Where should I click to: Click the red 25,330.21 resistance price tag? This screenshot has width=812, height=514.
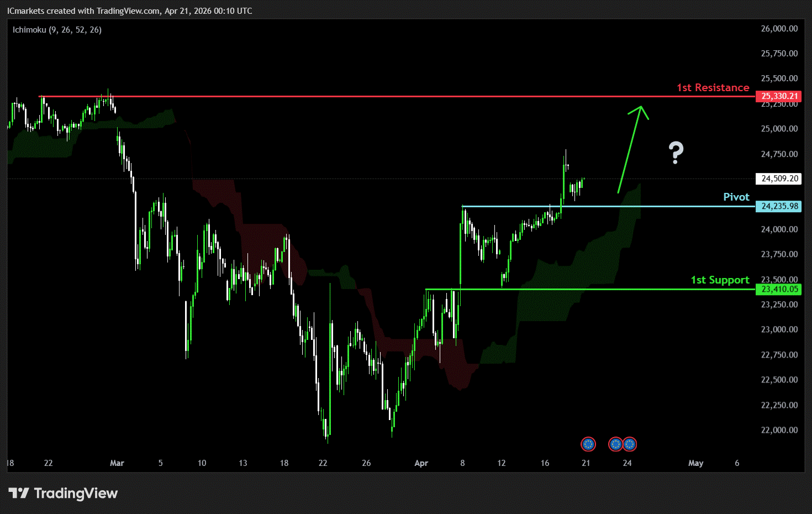779,96
